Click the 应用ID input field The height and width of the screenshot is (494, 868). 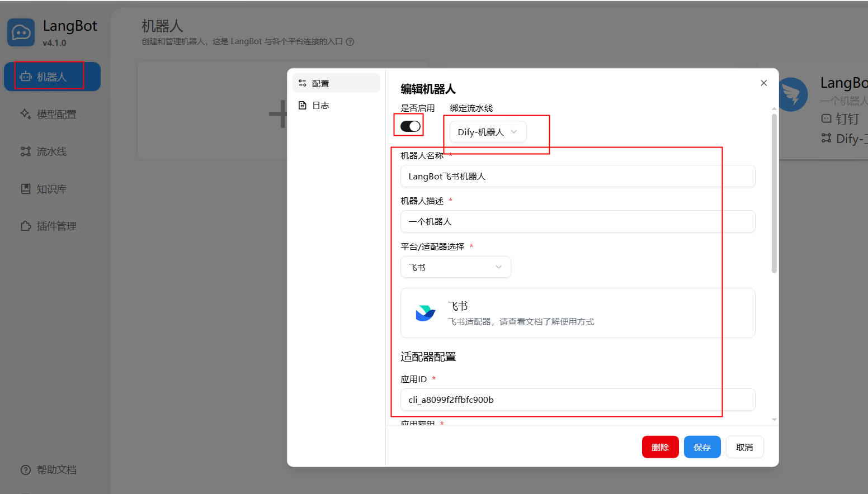click(578, 400)
